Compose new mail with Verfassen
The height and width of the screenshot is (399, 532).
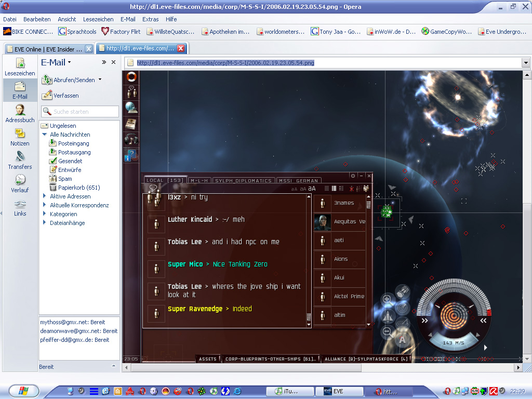pos(60,96)
